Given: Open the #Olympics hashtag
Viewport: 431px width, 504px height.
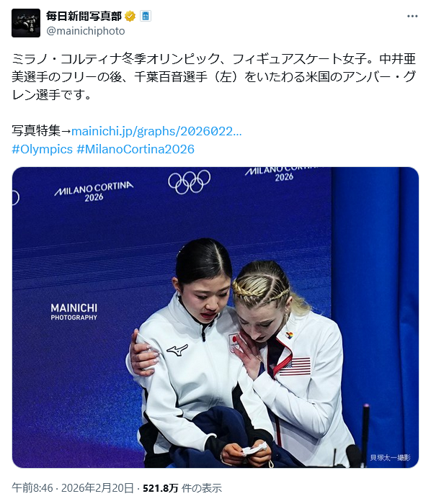Looking at the screenshot, I should click(42, 149).
